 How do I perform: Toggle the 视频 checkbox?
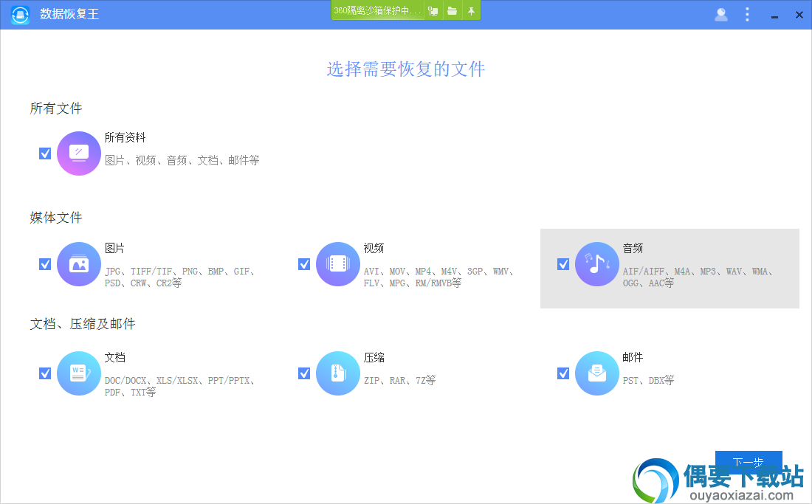tap(304, 264)
